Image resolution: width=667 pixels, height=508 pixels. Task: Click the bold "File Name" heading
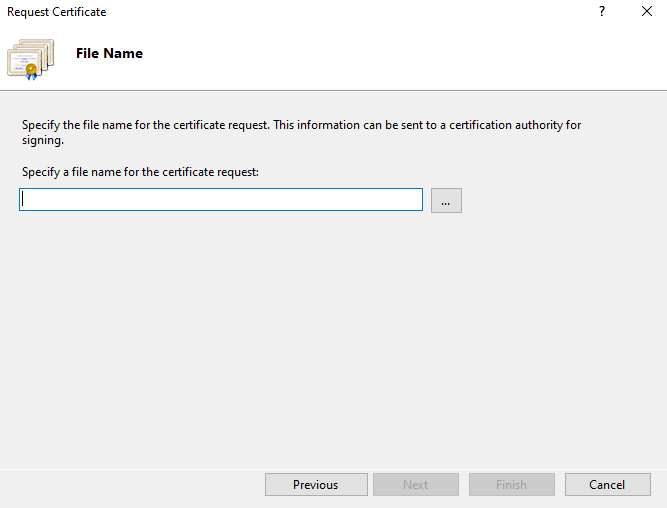point(109,54)
